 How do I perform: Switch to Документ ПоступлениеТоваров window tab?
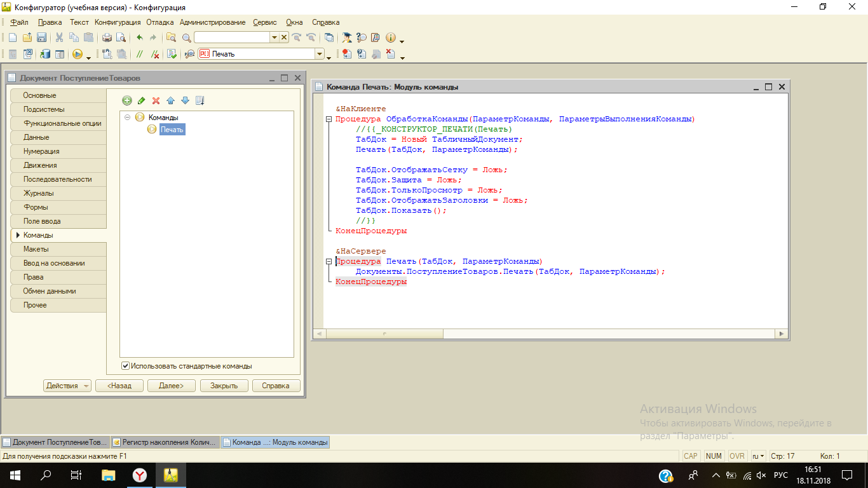pos(55,442)
